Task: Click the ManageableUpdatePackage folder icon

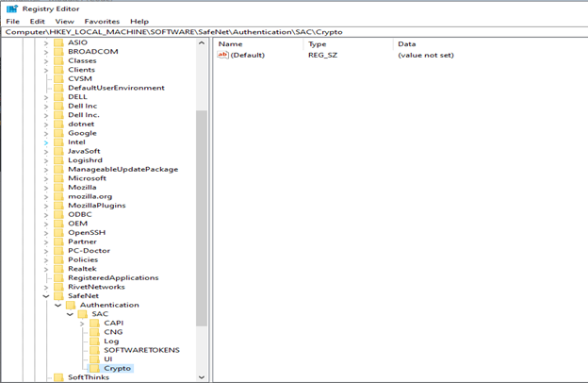Action: tap(58, 170)
